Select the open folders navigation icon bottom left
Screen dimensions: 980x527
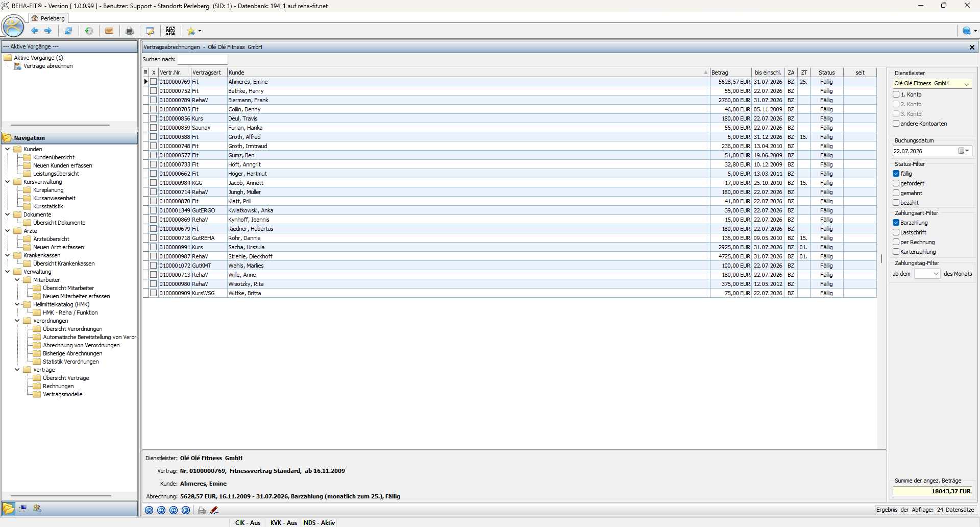pyautogui.click(x=9, y=508)
